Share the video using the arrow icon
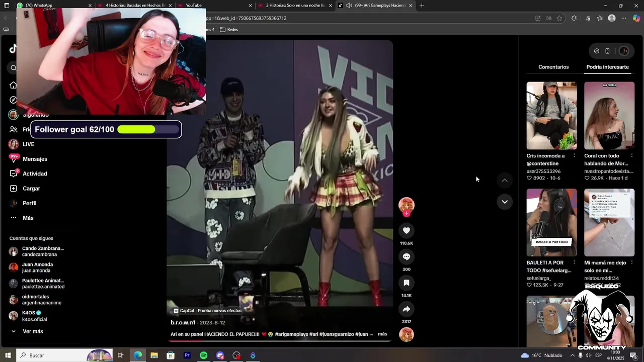 click(x=407, y=309)
